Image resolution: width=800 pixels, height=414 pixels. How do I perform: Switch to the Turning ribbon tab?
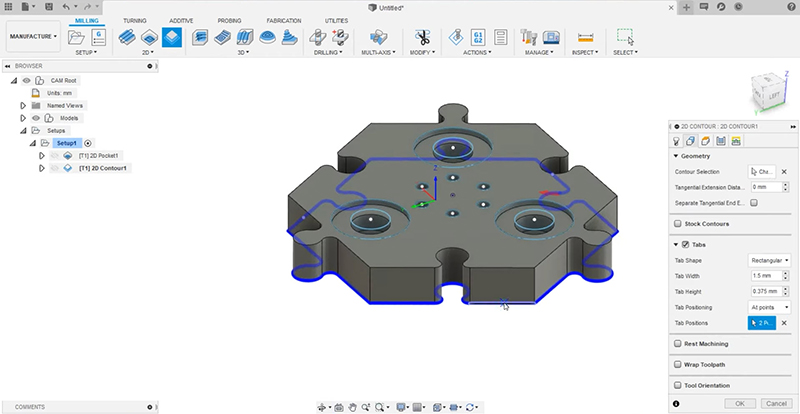tap(134, 20)
